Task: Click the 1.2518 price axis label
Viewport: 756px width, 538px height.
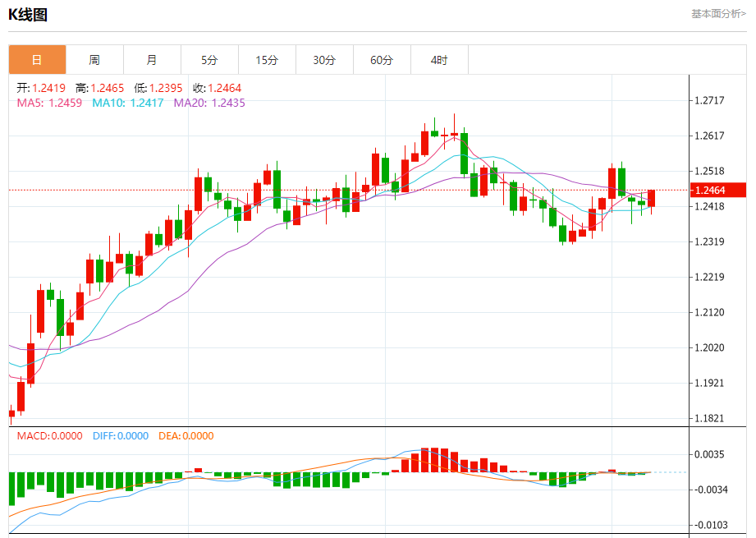Action: point(709,171)
